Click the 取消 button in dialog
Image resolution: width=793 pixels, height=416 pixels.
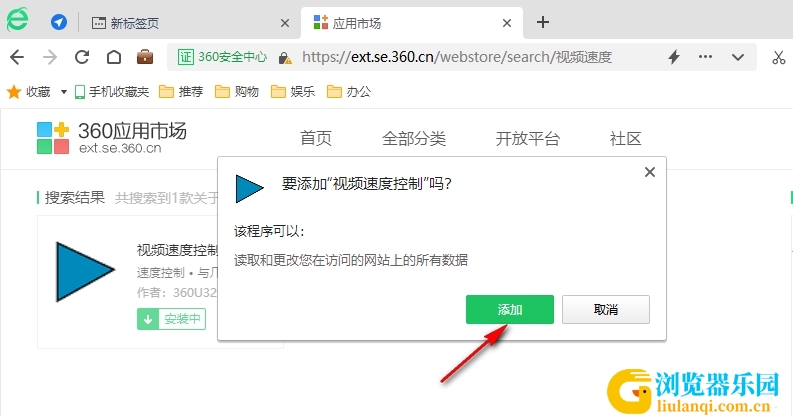[x=606, y=309]
